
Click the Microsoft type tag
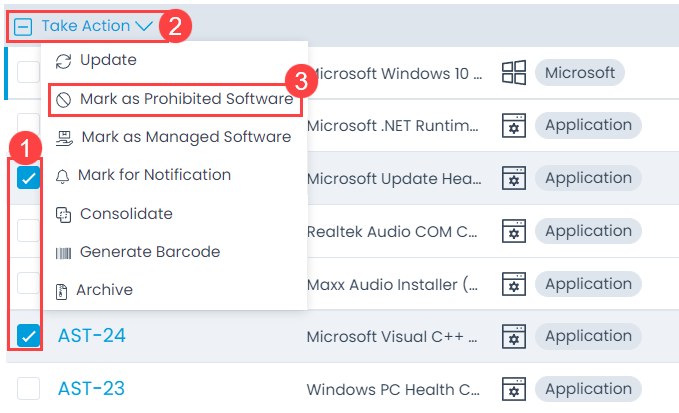click(579, 73)
